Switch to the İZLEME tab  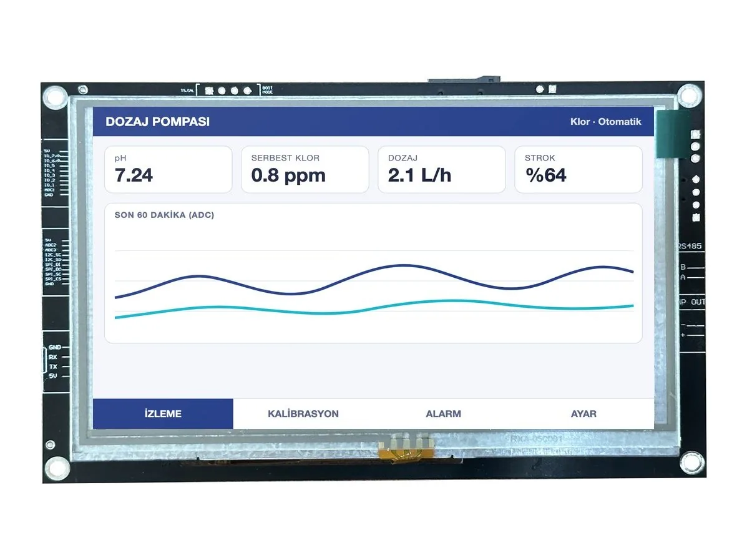pyautogui.click(x=163, y=414)
